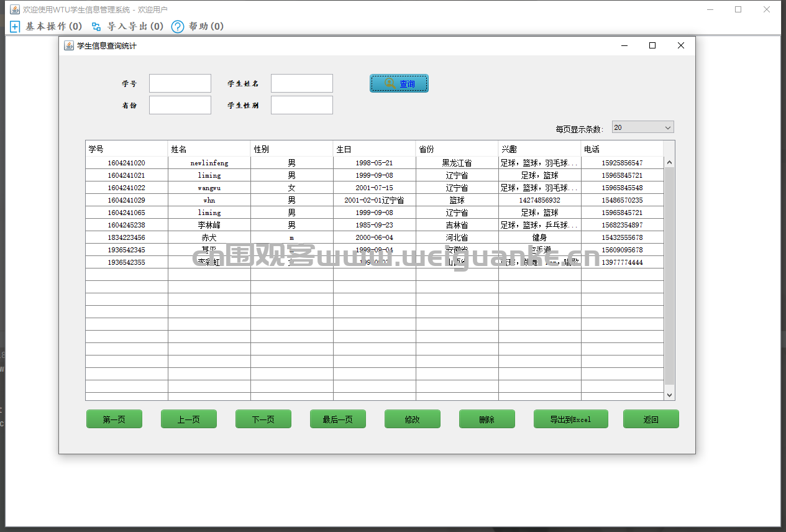The width and height of the screenshot is (786, 532).
Task: Click the table scrollbar up arrow
Action: click(x=669, y=162)
